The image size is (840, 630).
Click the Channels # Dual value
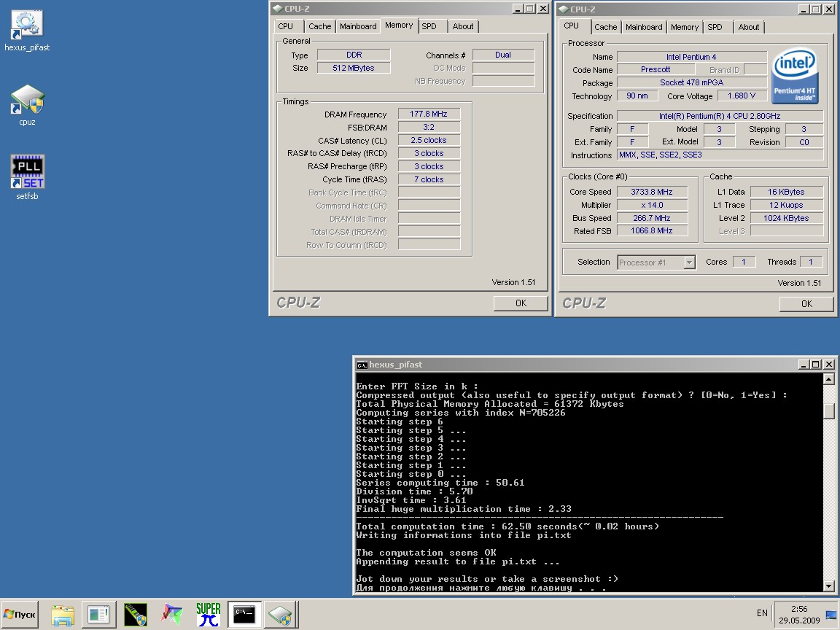click(x=503, y=55)
